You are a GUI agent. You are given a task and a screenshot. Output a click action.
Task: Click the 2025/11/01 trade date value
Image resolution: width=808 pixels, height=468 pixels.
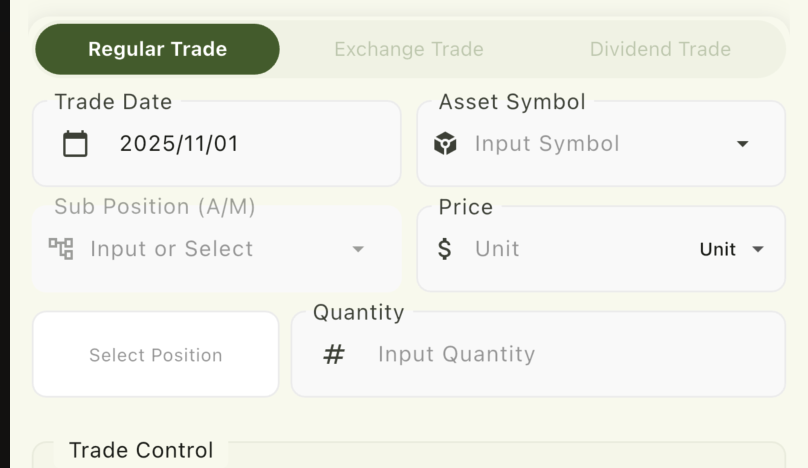tap(179, 144)
